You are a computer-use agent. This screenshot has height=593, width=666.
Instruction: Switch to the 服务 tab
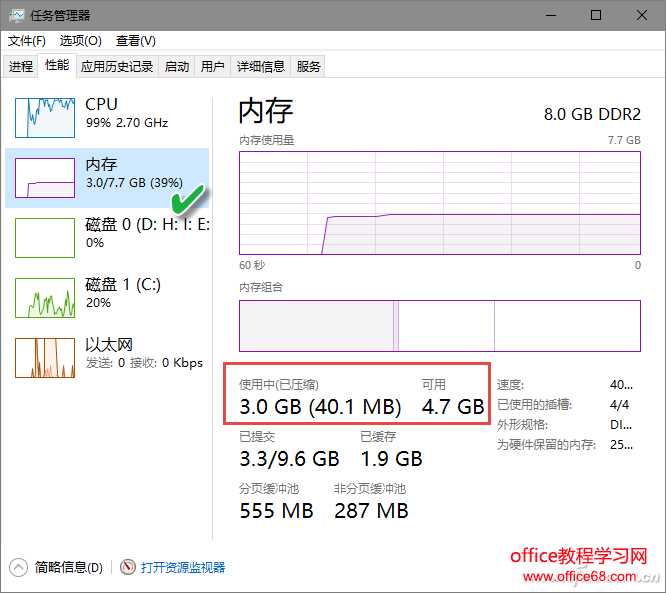tap(309, 67)
